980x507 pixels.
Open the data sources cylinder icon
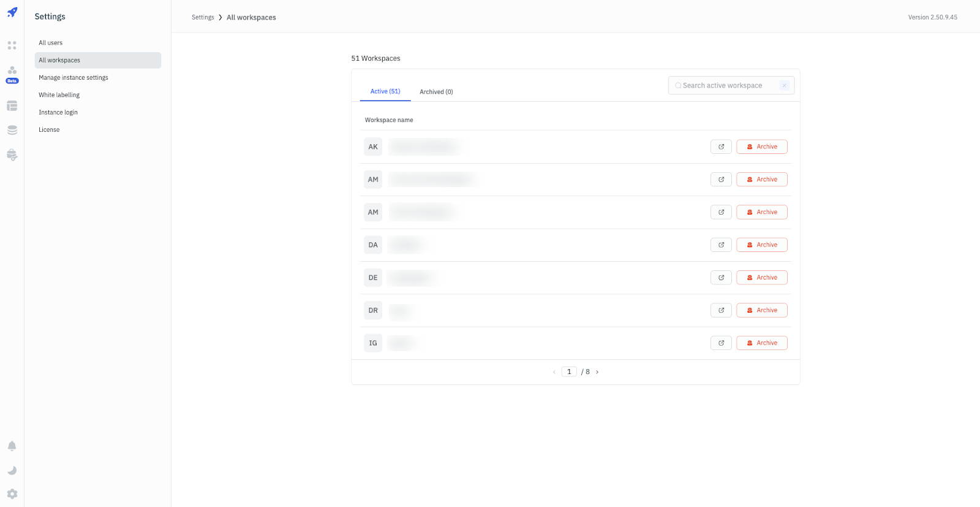(12, 130)
